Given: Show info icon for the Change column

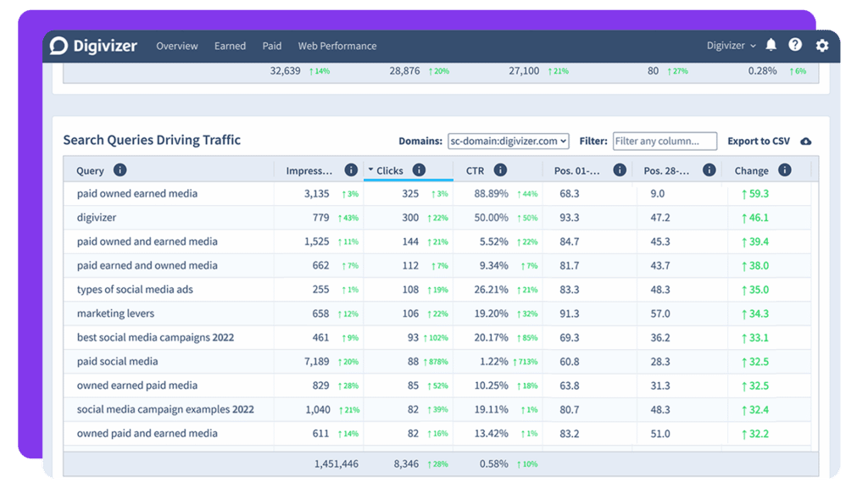Looking at the screenshot, I should pos(784,170).
